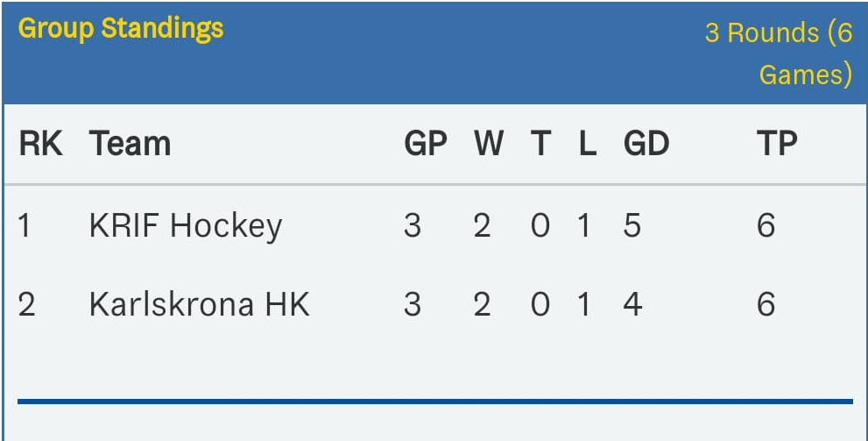This screenshot has height=441, width=868.
Task: Select the 3 Rounds (6 Games) label
Action: tap(779, 53)
